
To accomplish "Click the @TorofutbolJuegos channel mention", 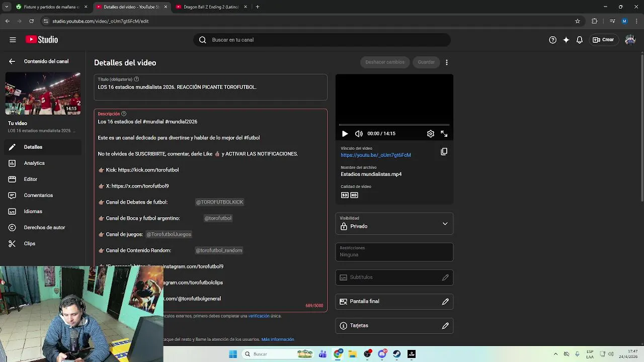I will pos(169,234).
